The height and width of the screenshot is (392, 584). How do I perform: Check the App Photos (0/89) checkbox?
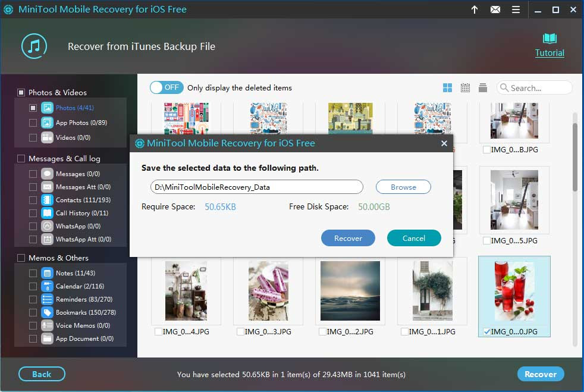33,123
